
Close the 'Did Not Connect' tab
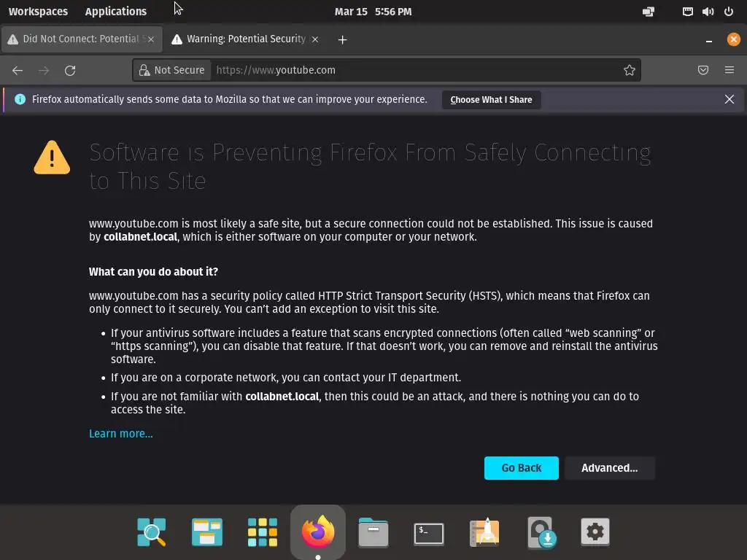151,39
